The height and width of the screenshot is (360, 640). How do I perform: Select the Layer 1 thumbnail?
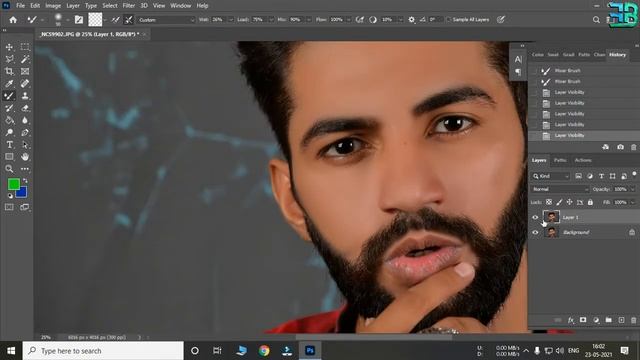tap(551, 217)
